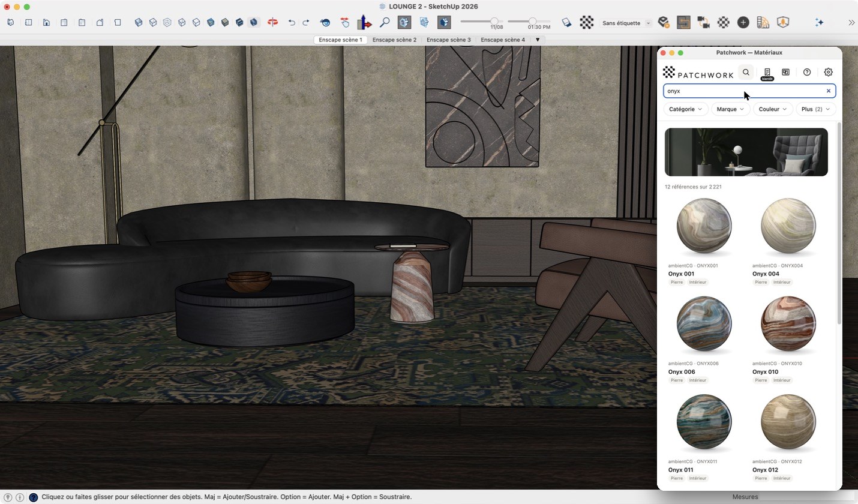
Task: Select Monochrome face style cube
Action: point(225,22)
